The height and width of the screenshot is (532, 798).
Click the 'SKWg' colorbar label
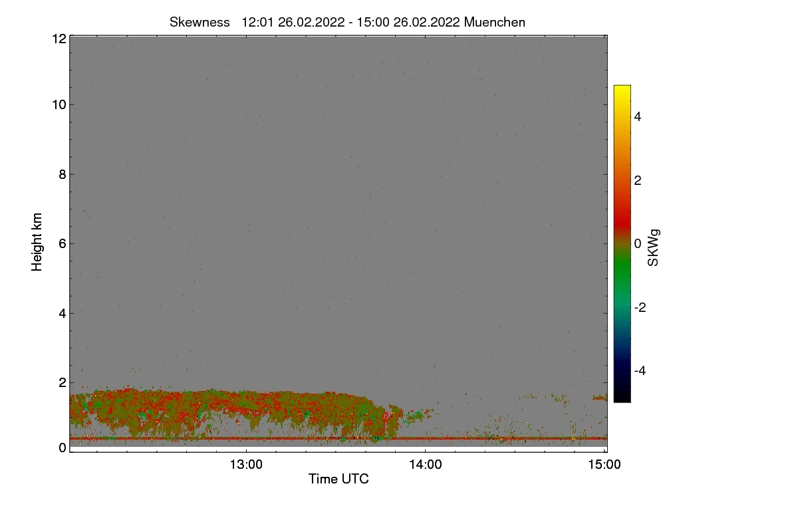coord(654,247)
